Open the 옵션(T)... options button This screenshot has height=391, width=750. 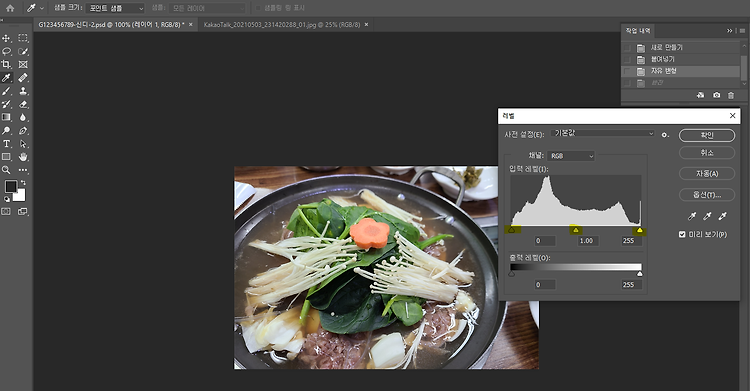(707, 194)
